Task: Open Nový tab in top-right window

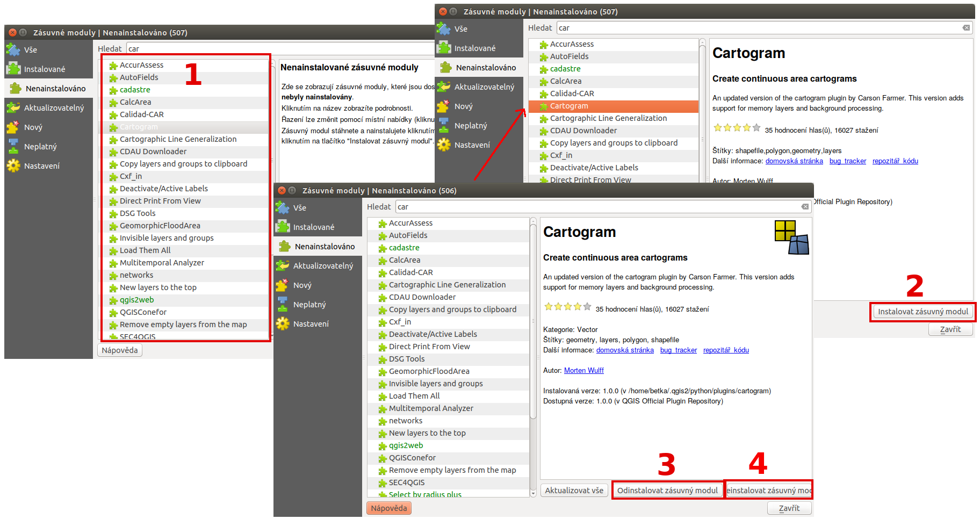Action: (479, 106)
